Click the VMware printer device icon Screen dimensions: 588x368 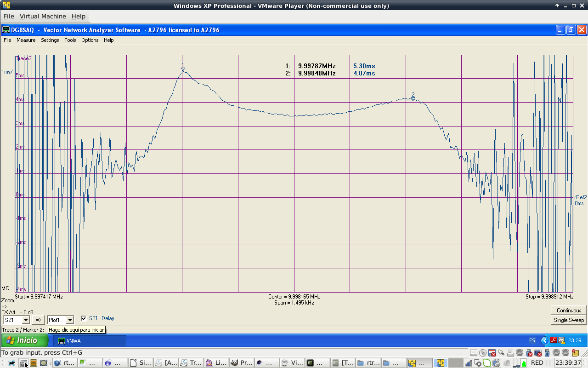coord(510,353)
